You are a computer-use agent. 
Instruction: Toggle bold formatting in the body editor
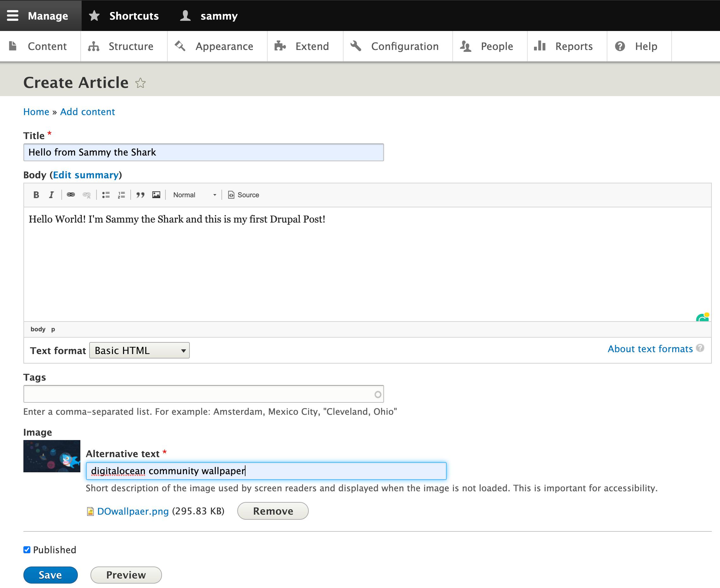pos(36,195)
